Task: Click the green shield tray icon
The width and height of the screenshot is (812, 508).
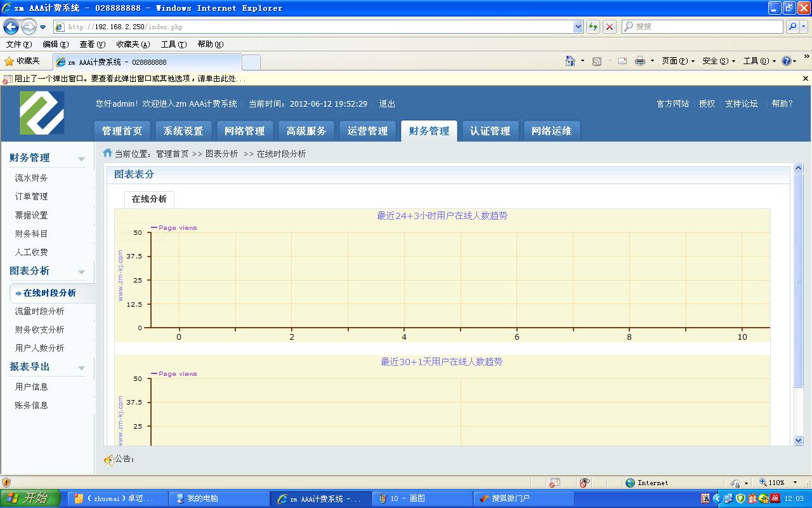Action: pos(740,498)
